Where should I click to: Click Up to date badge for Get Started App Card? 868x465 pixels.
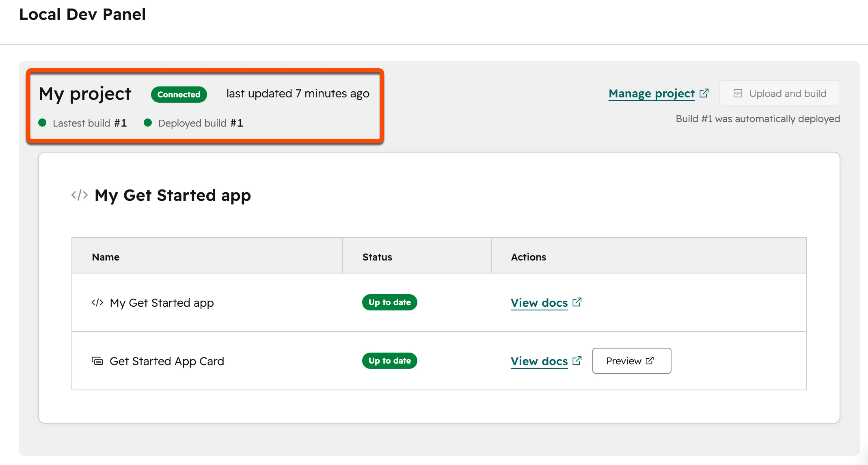coord(390,361)
